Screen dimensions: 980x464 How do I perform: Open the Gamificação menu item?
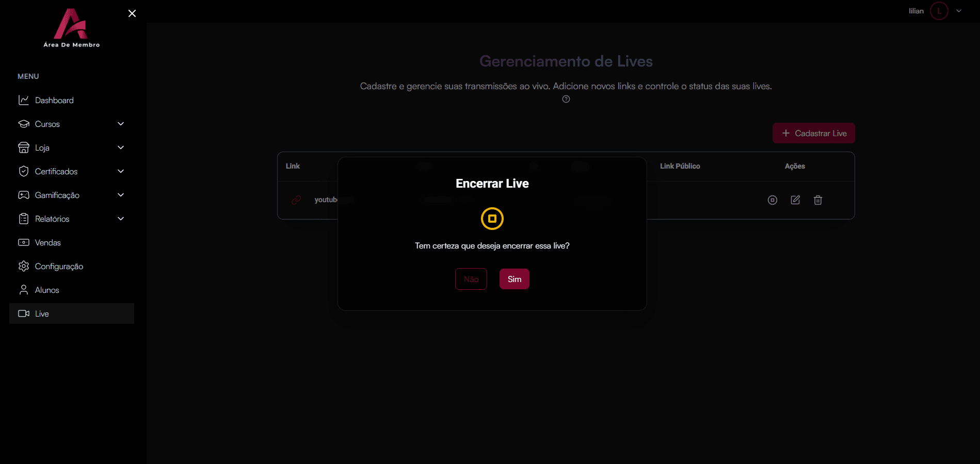point(57,195)
